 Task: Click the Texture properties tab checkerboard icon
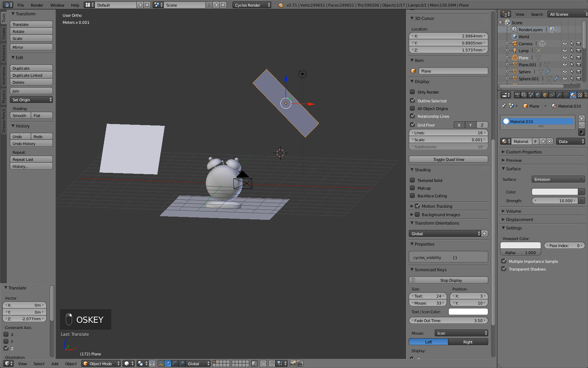[x=580, y=95]
